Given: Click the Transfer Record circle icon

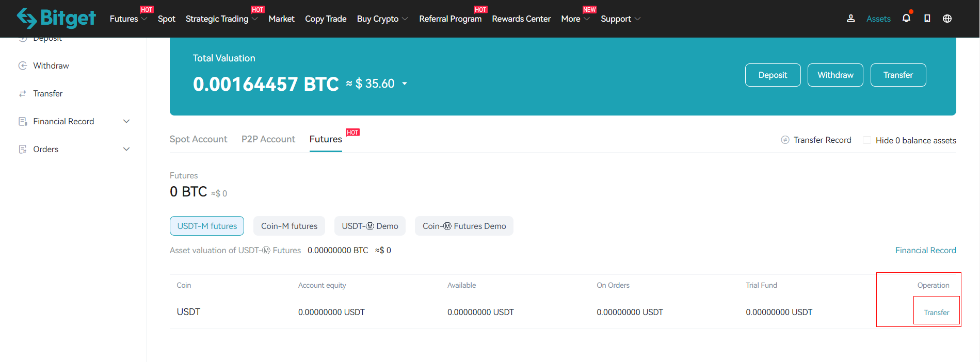Looking at the screenshot, I should click(x=785, y=140).
